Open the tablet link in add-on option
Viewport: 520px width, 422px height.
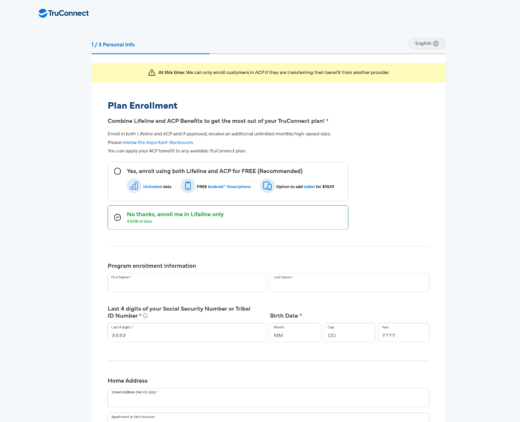click(309, 187)
